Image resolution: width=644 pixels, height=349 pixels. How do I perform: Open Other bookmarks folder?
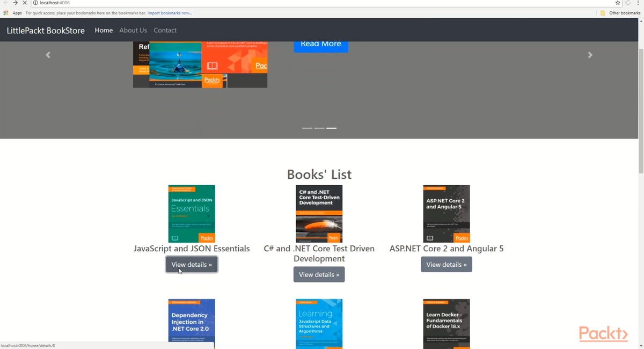[620, 13]
